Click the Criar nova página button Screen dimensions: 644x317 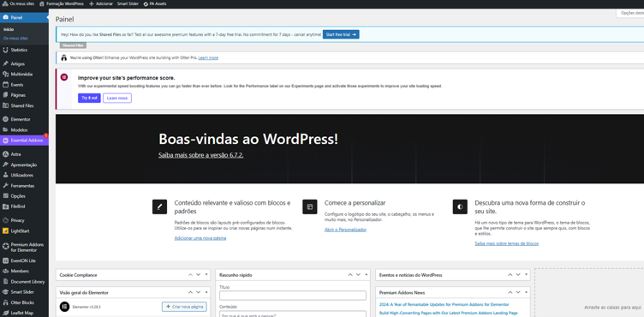[184, 307]
